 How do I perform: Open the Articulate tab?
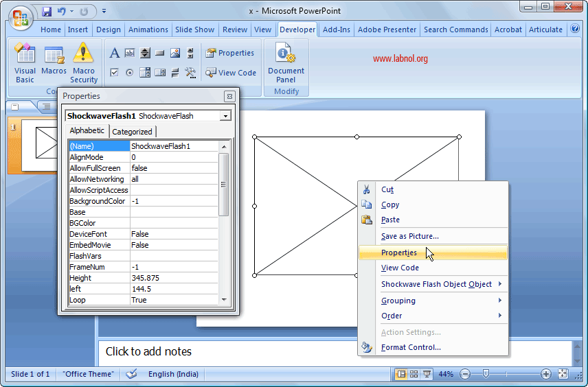pos(545,30)
